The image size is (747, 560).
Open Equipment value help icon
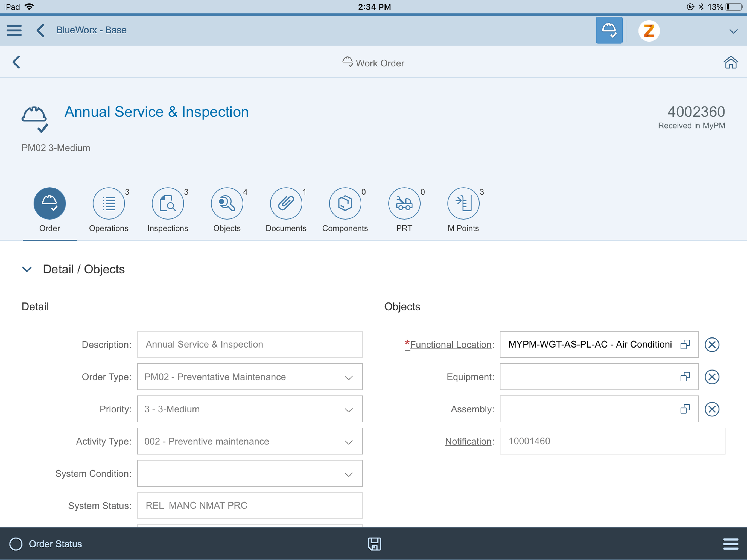pos(685,377)
